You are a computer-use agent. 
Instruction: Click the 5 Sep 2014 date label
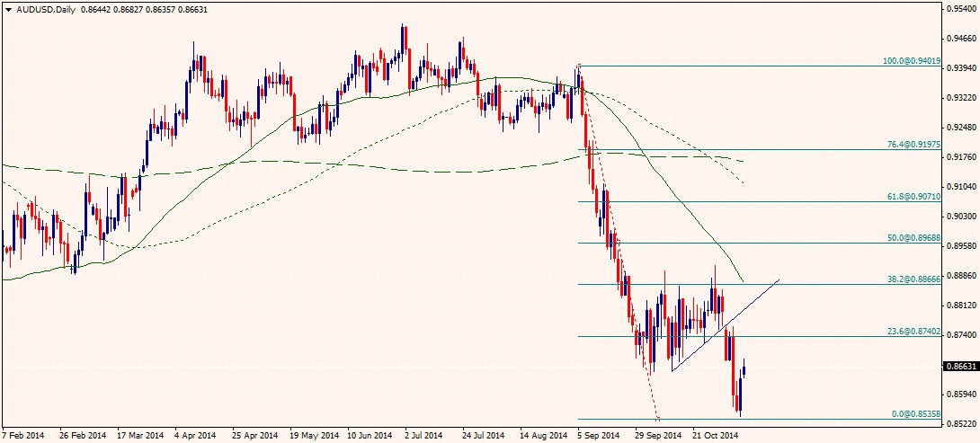[x=599, y=435]
